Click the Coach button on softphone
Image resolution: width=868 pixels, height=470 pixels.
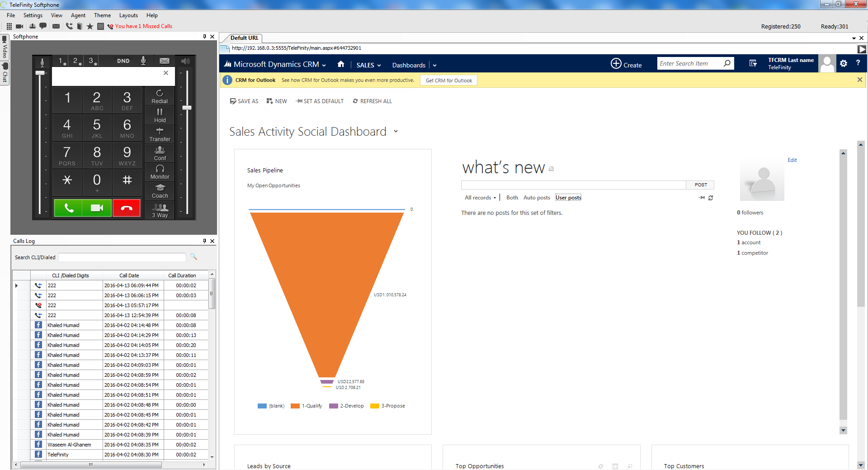tap(160, 191)
